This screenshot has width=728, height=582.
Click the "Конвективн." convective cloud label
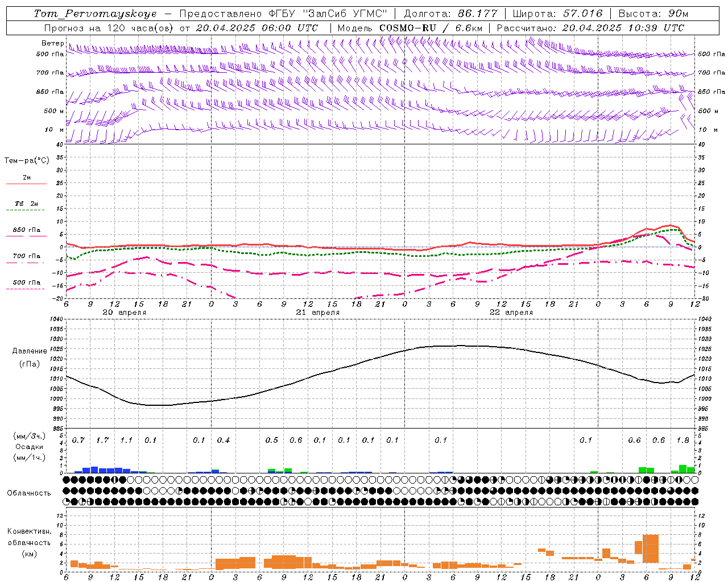29,531
